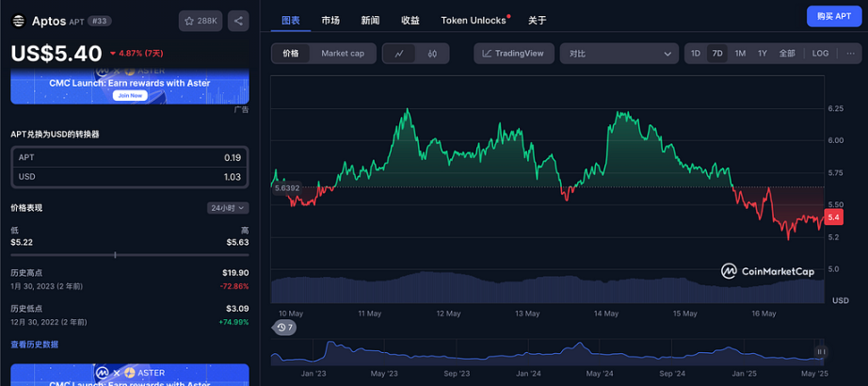Click the APT amount input field
The width and height of the screenshot is (868, 386).
click(130, 158)
